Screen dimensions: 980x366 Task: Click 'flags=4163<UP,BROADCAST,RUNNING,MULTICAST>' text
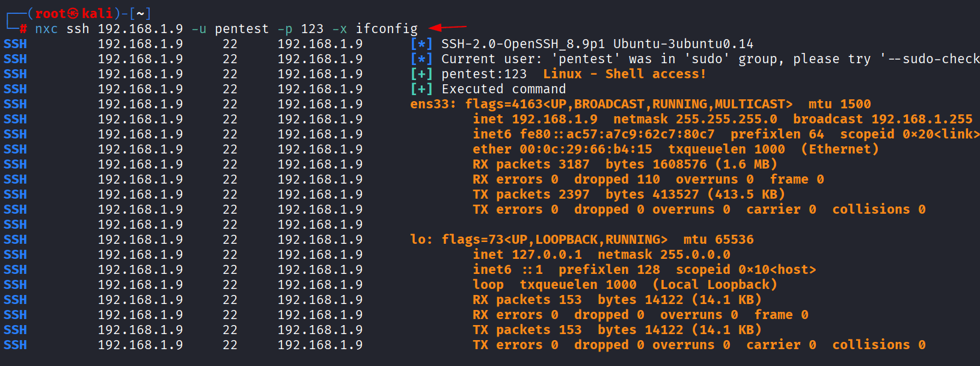pos(629,104)
